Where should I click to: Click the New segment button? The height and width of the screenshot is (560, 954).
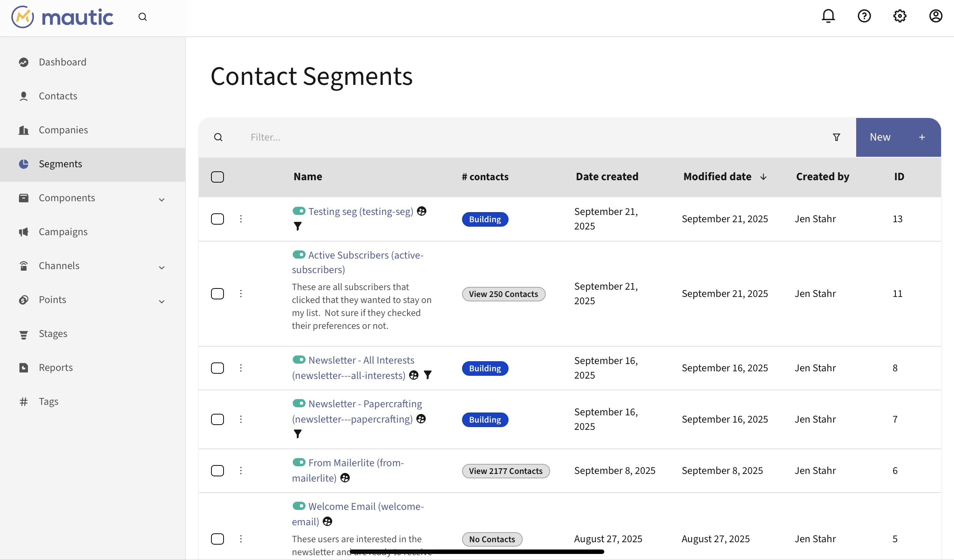tap(898, 137)
